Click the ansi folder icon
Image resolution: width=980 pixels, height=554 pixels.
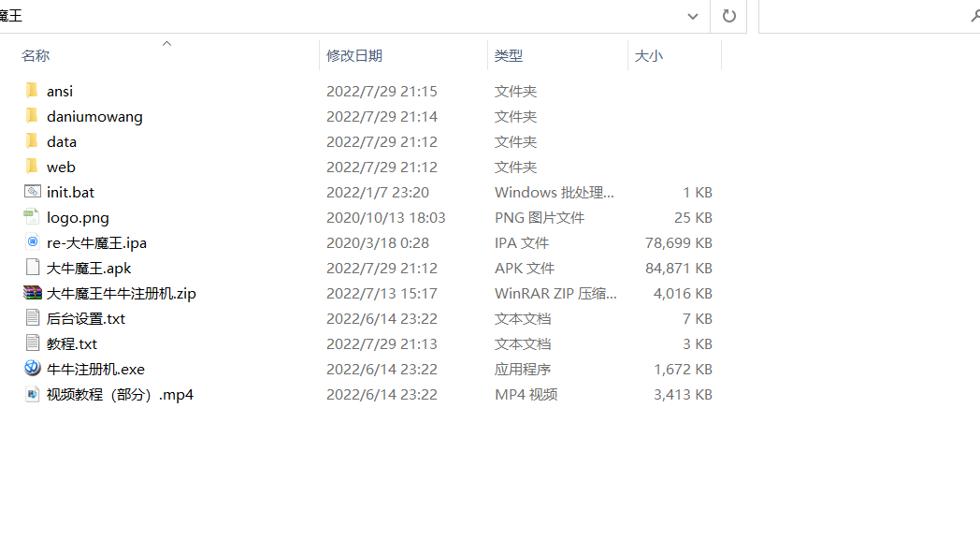pos(32,91)
